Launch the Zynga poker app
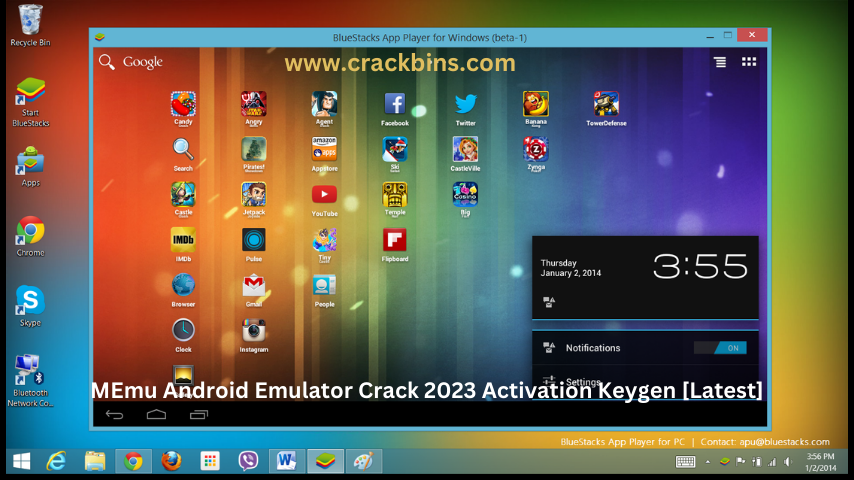 point(536,150)
